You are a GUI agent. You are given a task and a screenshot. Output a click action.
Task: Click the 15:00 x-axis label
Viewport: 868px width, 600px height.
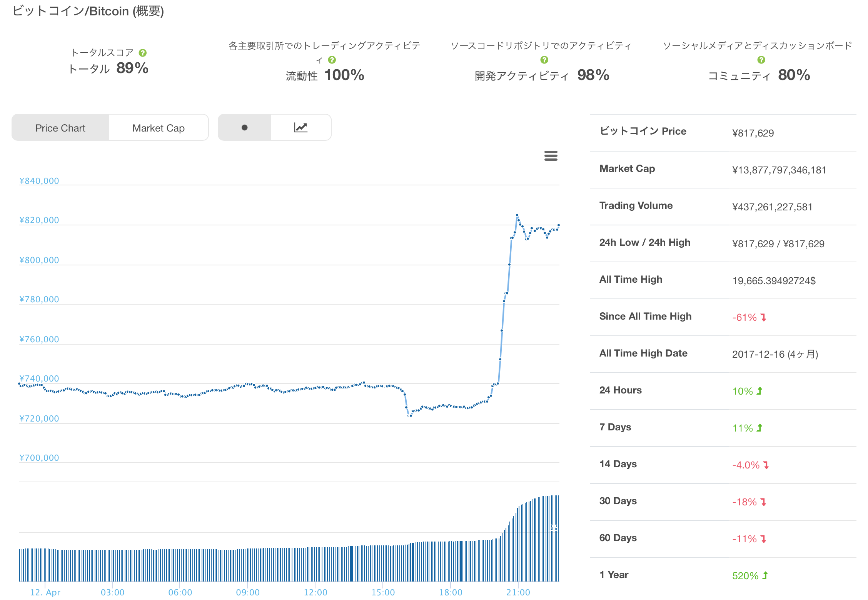click(x=383, y=592)
